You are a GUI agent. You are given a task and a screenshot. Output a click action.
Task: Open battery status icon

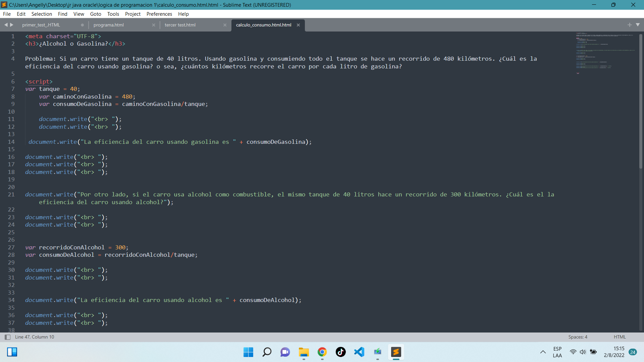point(593,352)
